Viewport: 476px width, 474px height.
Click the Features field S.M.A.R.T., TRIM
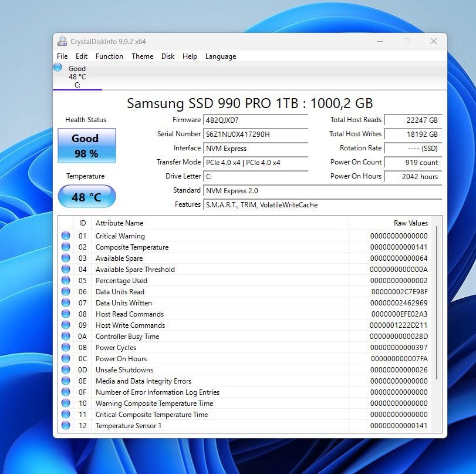click(x=322, y=204)
